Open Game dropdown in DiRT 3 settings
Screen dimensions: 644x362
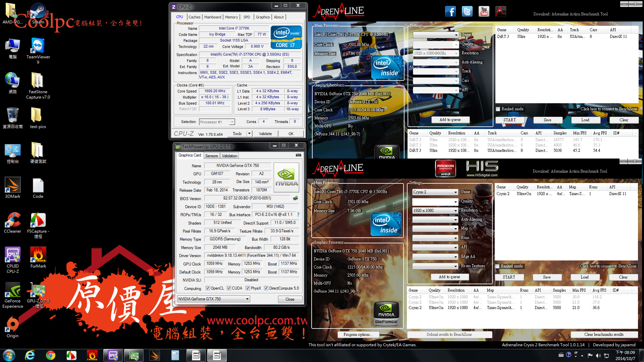pyautogui.click(x=436, y=35)
